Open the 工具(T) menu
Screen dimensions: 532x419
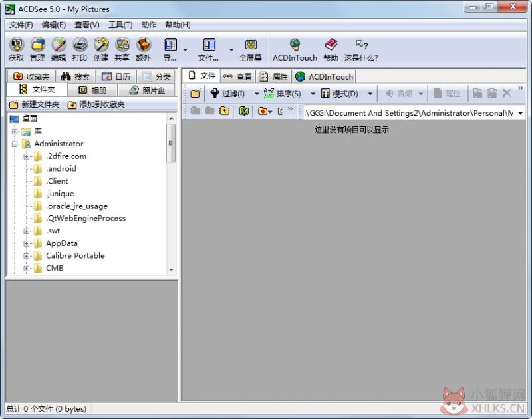(x=120, y=25)
